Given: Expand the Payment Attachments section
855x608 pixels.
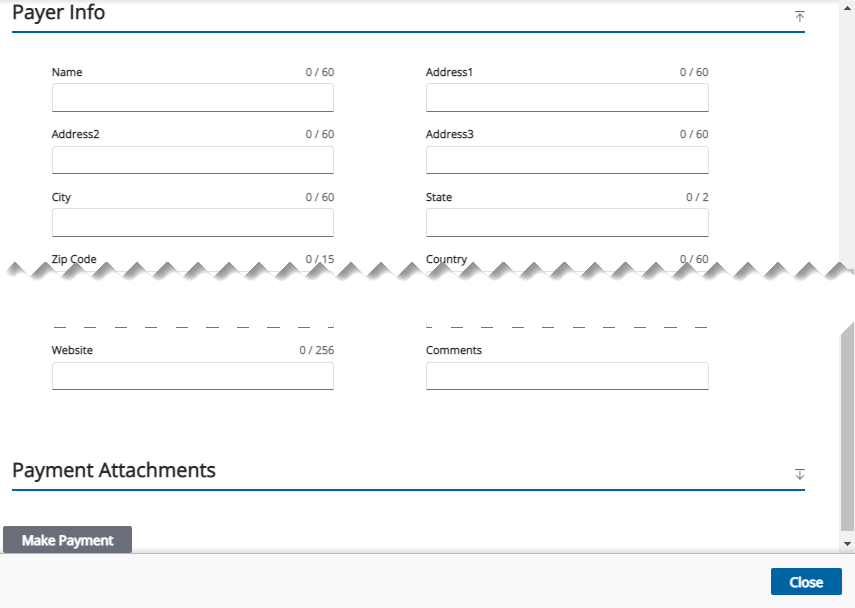Looking at the screenshot, I should pos(799,474).
